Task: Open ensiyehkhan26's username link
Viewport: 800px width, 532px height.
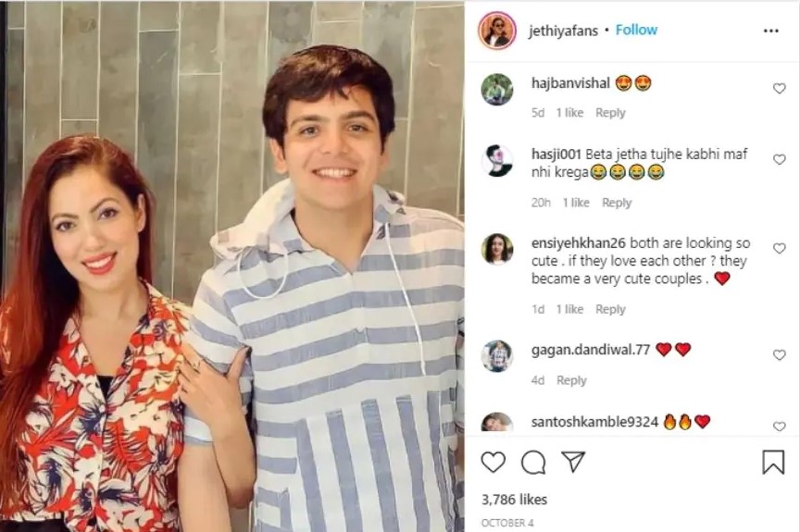Action: tap(578, 243)
